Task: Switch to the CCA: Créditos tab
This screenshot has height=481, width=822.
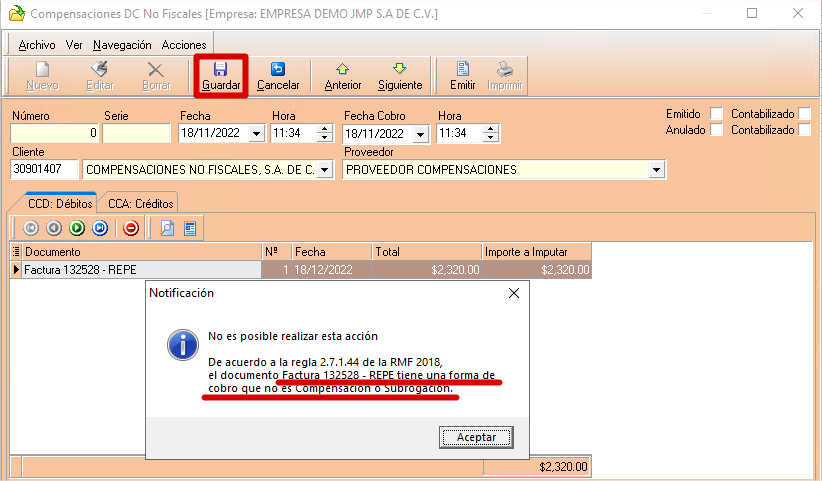Action: pos(140,203)
